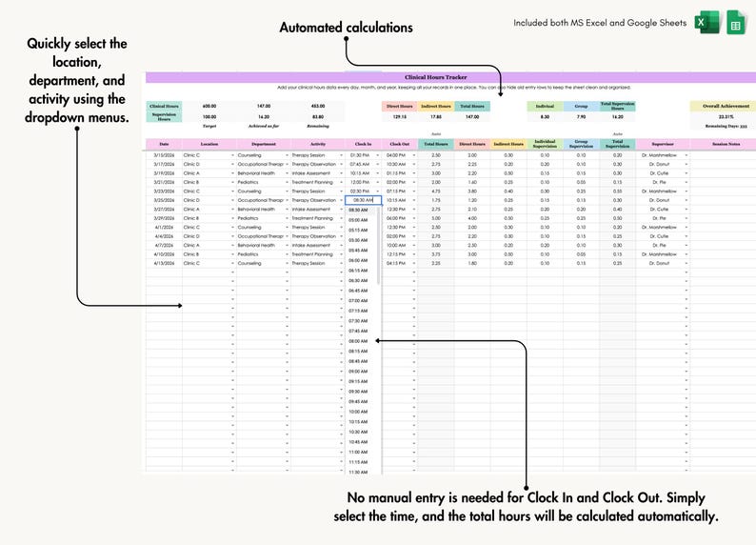756x545 pixels.
Task: Choose 09:00 AM from time list
Action: [358, 372]
